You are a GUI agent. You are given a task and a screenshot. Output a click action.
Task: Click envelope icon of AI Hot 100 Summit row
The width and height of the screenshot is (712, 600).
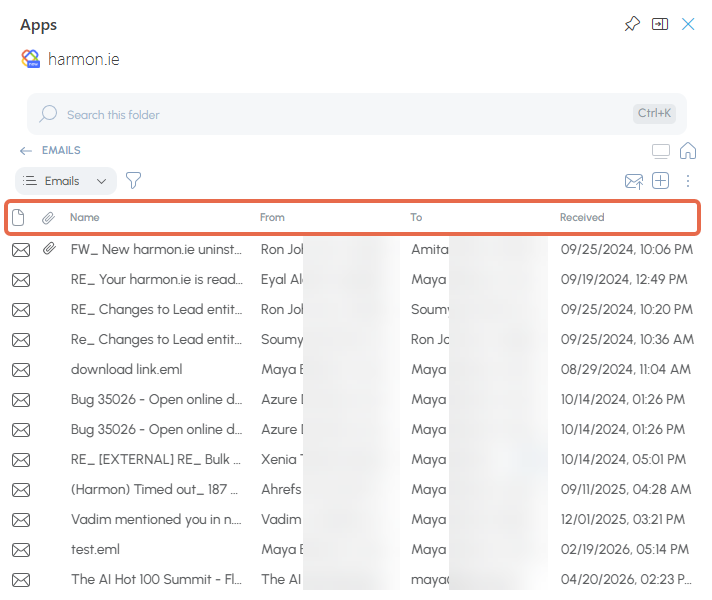pos(21,580)
